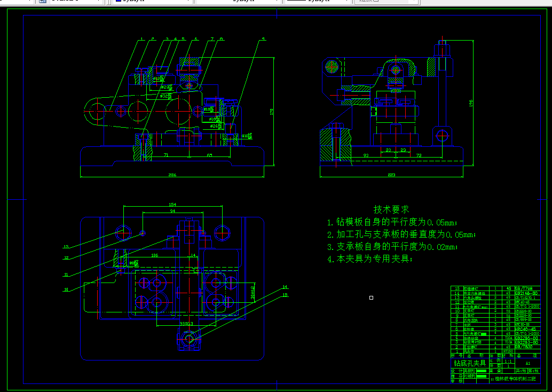Image resolution: width=552 pixels, height=392 pixels.
Task: Select the 1:1 scale cell
Action: click(508, 362)
